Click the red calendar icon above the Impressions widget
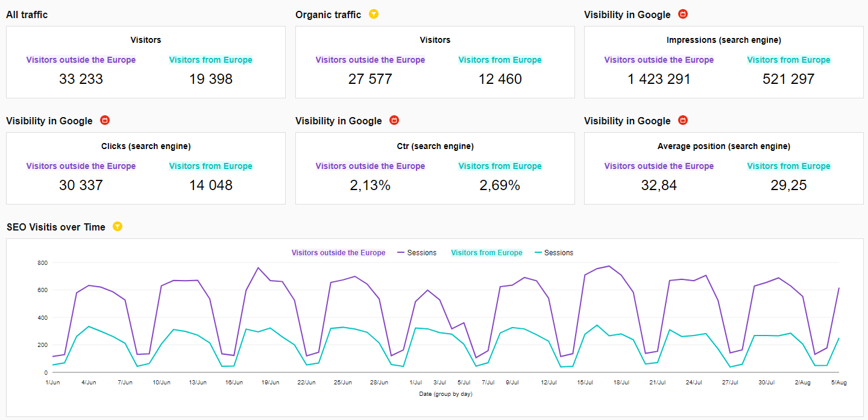The image size is (868, 420). (x=683, y=14)
